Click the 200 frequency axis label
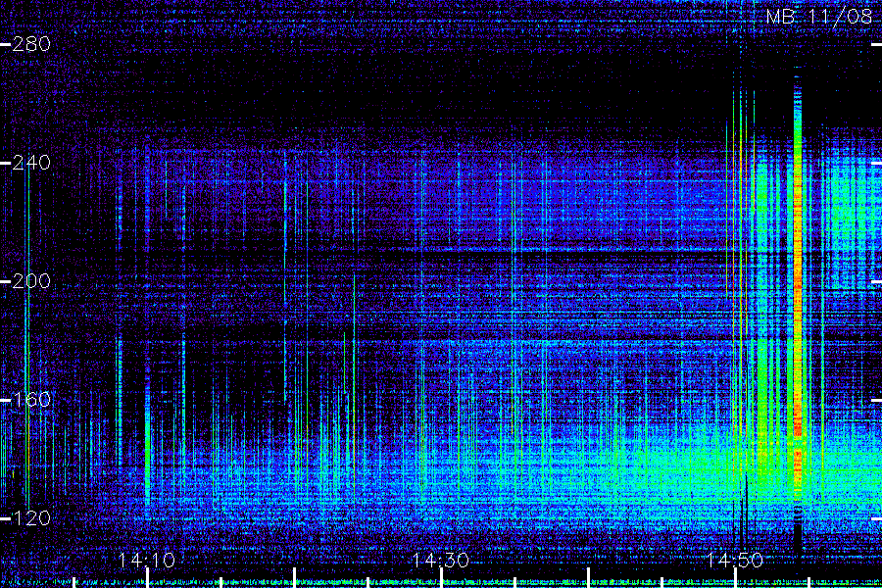 coord(31,281)
